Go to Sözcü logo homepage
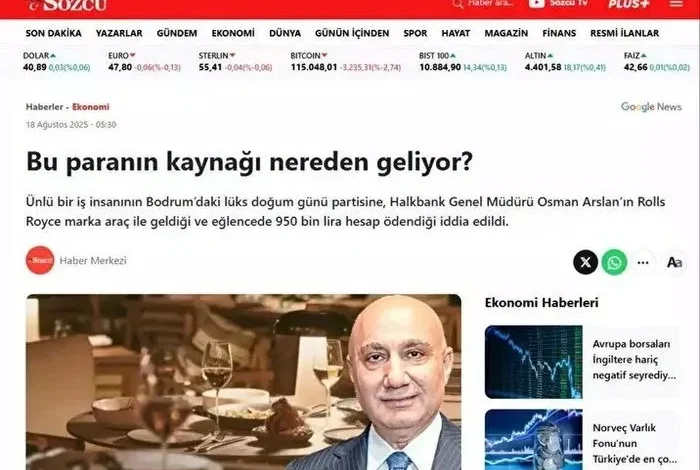This screenshot has width=700, height=470. pyautogui.click(x=67, y=4)
